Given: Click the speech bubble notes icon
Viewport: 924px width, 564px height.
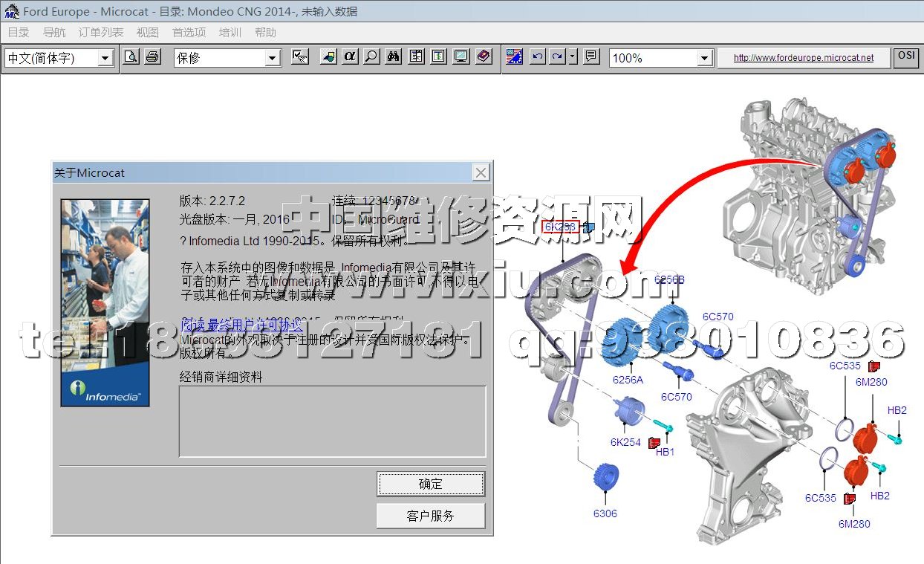Looking at the screenshot, I should (x=591, y=57).
